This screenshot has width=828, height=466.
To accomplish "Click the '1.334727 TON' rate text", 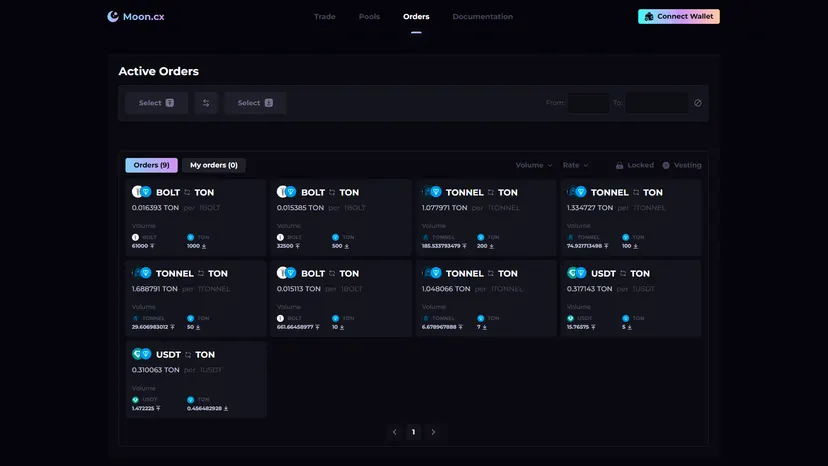I will coord(590,208).
